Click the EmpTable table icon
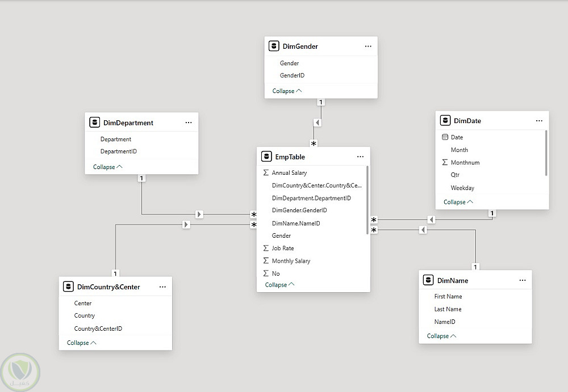568x392 pixels. click(266, 157)
